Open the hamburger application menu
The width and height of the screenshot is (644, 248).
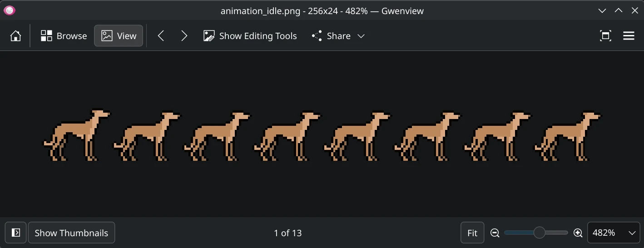click(x=629, y=36)
